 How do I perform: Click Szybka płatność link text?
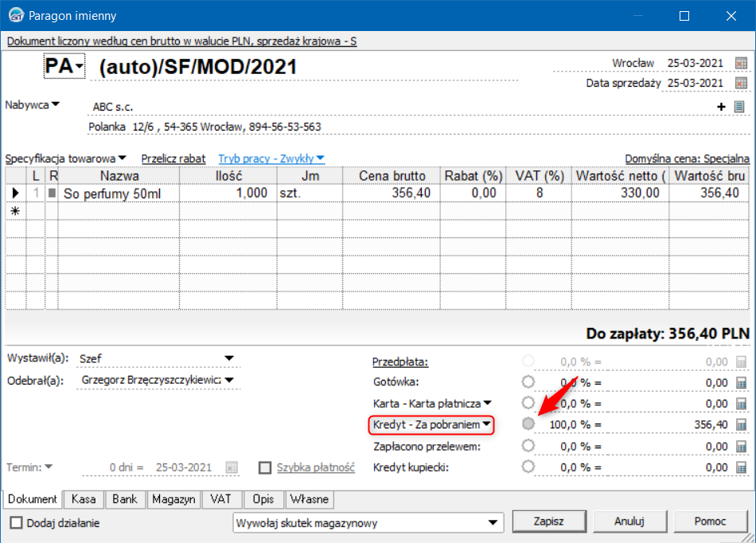click(316, 467)
